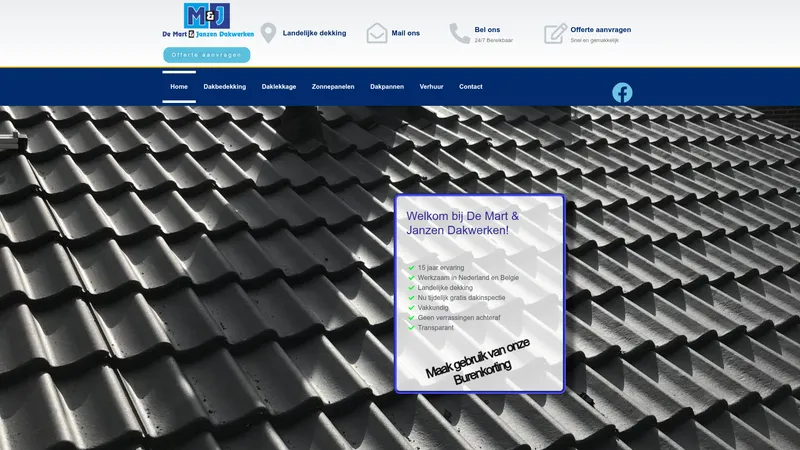Image resolution: width=800 pixels, height=450 pixels.
Task: Click the pencil-and-paper quote icon
Action: (555, 34)
